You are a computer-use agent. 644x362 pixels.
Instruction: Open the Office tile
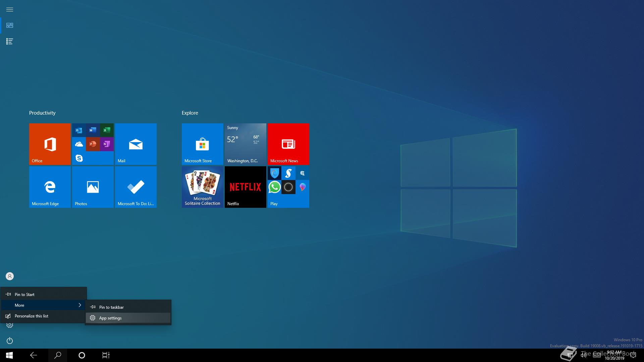point(50,144)
